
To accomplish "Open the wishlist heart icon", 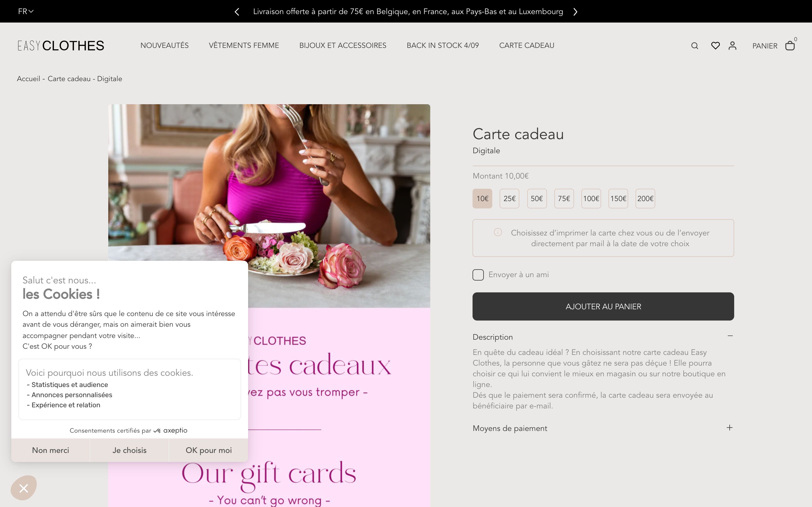I will point(715,46).
